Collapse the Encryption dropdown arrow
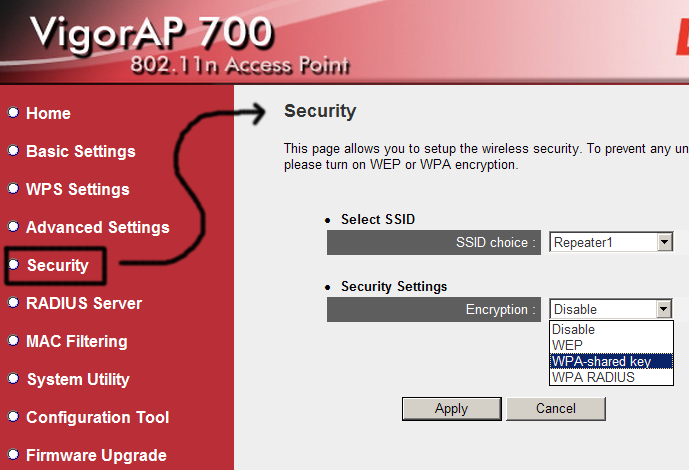This screenshot has height=470, width=689. coord(664,309)
